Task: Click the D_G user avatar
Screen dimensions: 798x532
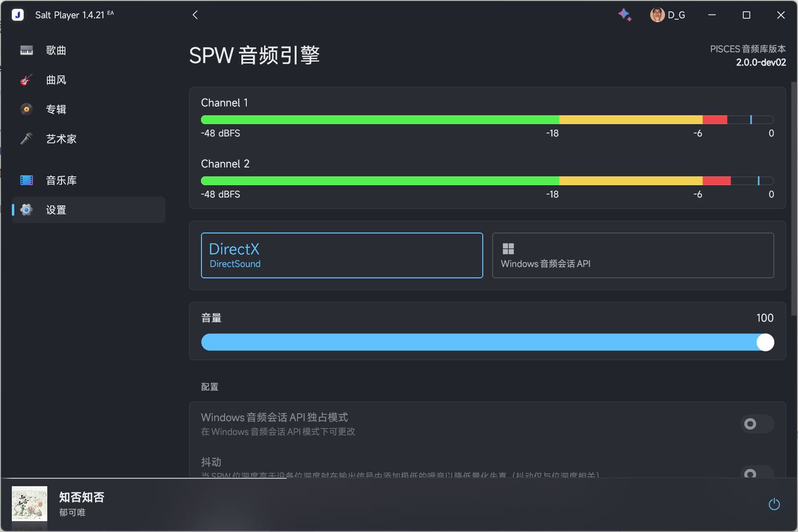Action: pos(657,15)
